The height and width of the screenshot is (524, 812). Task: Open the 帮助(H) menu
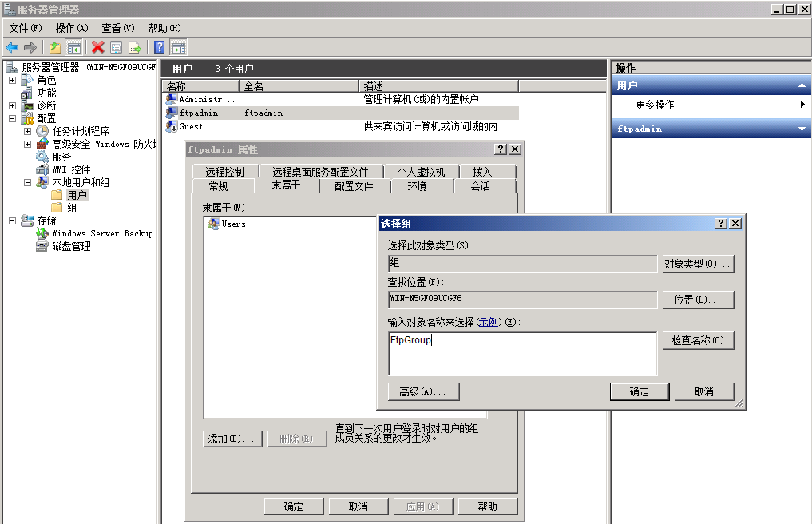click(x=164, y=28)
